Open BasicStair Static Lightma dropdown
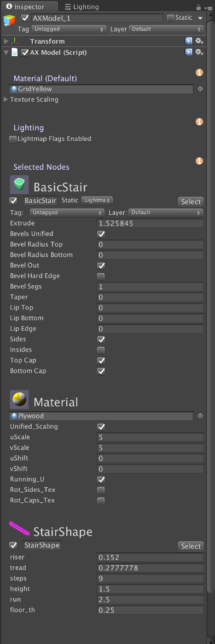215x644 pixels. coord(97,200)
